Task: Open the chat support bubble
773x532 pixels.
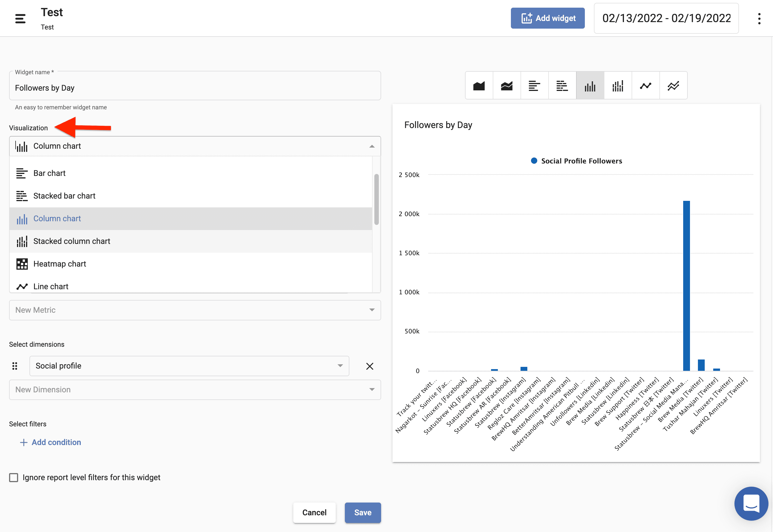Action: (751, 503)
